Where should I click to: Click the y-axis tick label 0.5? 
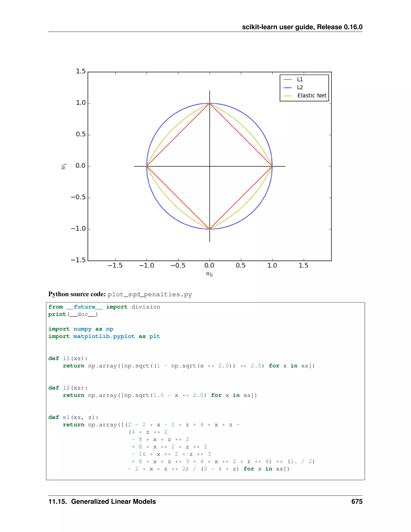coord(81,134)
